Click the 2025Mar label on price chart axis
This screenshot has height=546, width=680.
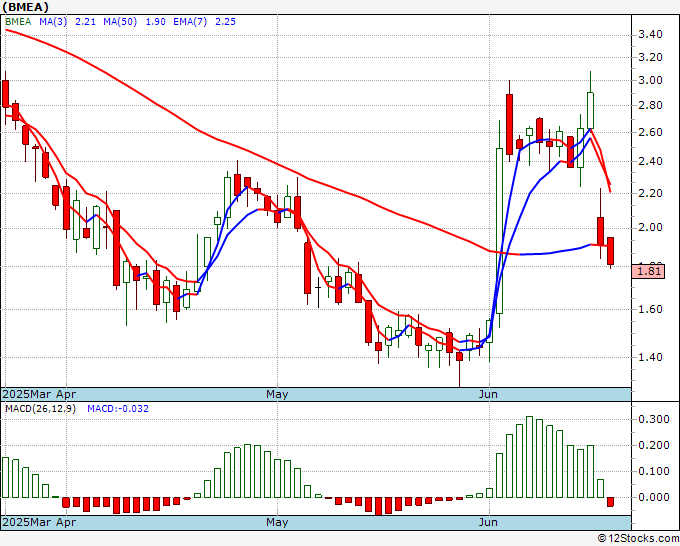[x=28, y=394]
